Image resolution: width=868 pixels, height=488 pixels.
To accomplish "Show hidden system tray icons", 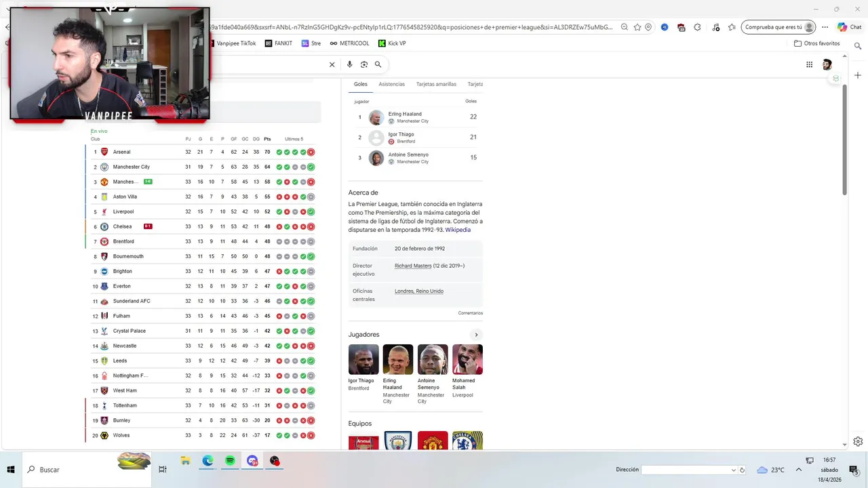I will 798,470.
